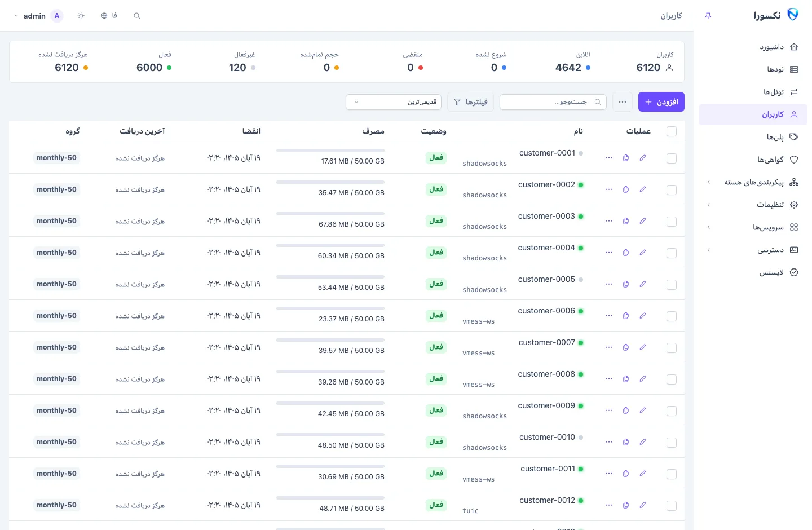Image resolution: width=812 pixels, height=530 pixels.
Task: Go to داشبورد in sidebar
Action: point(753,47)
